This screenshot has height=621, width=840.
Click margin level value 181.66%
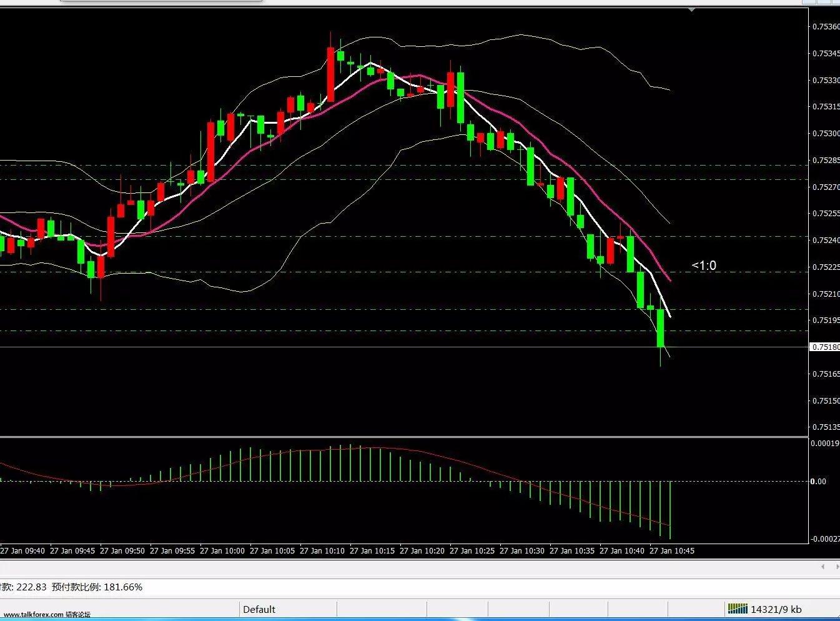point(123,587)
